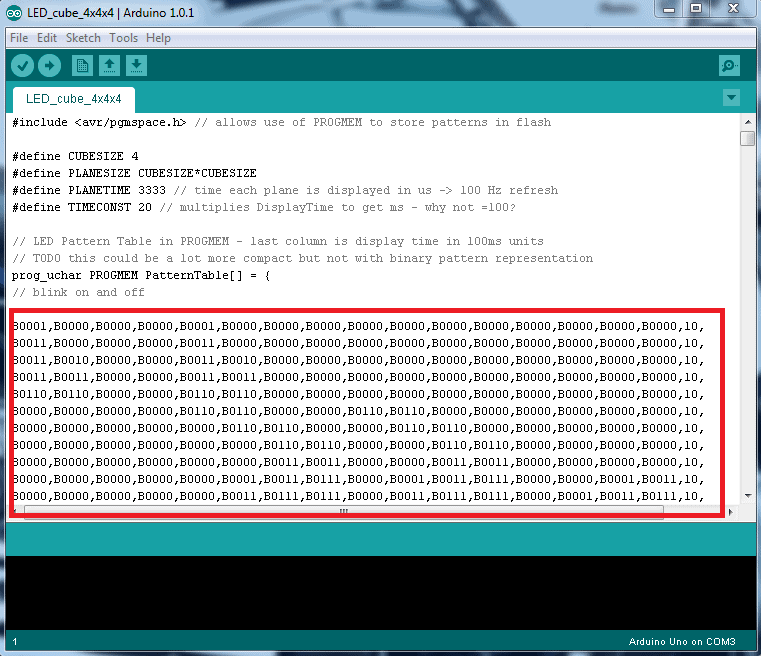Open the Edit menu
761x656 pixels.
47,38
